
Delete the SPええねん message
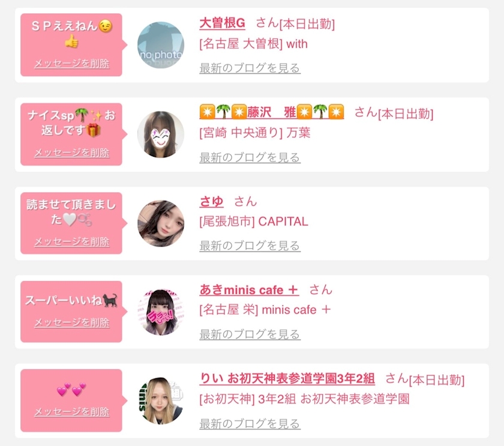(71, 64)
